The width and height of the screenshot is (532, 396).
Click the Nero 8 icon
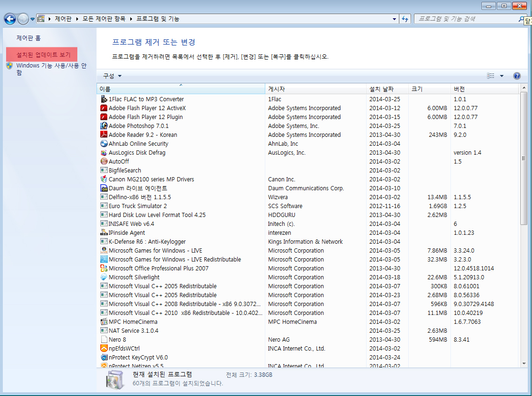(104, 339)
